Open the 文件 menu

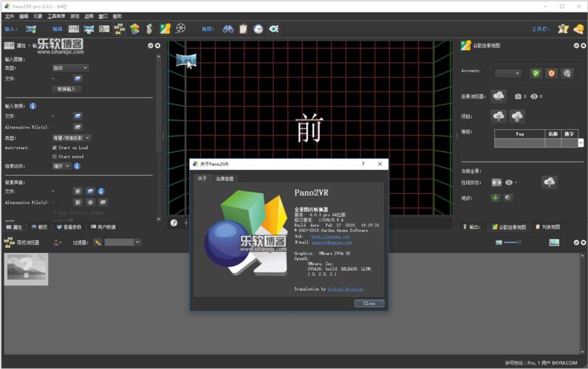10,16
